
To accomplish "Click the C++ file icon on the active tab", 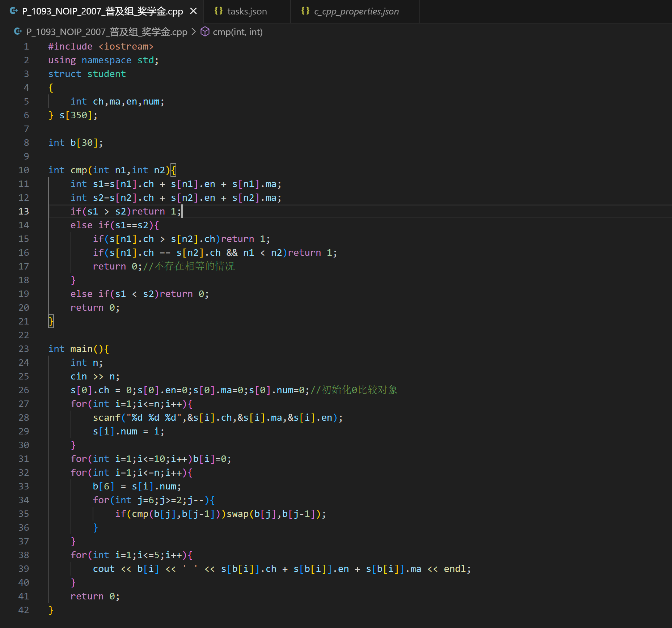I will (x=14, y=11).
